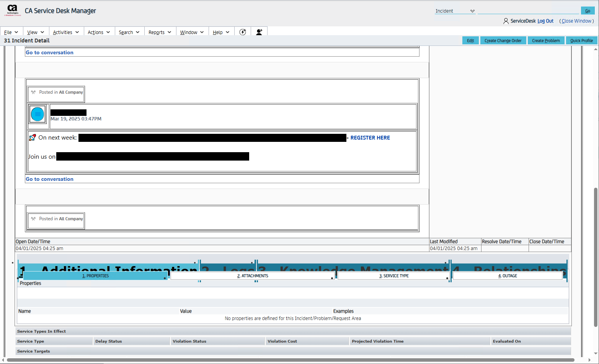Click the Go search button
Screen dimensions: 599x364
point(588,11)
